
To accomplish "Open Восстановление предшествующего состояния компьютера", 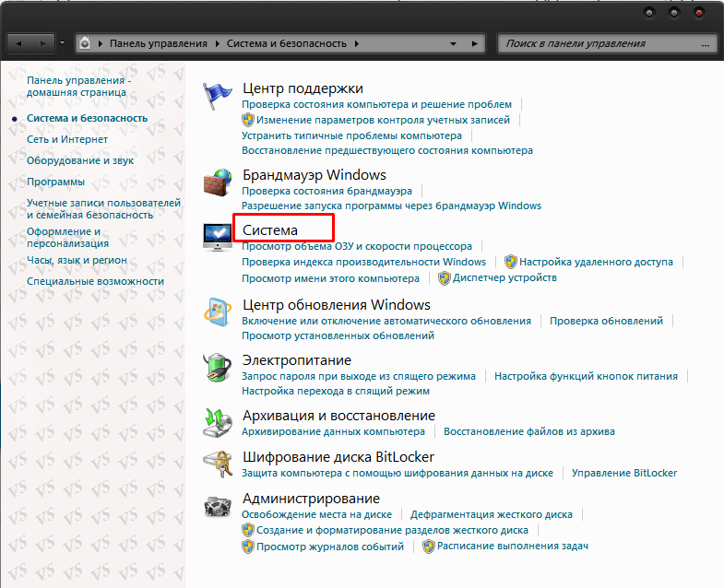I will [x=387, y=150].
